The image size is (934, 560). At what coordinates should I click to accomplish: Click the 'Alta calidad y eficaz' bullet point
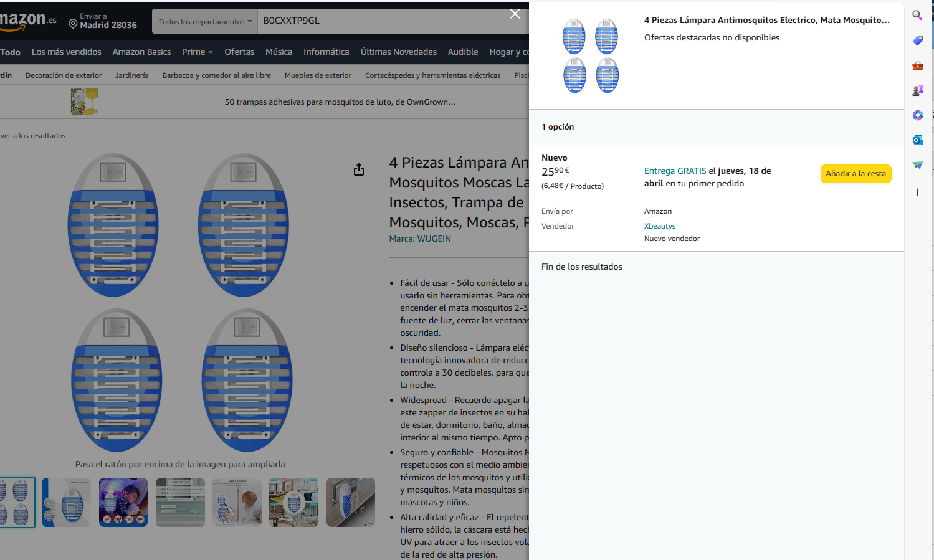(x=464, y=536)
